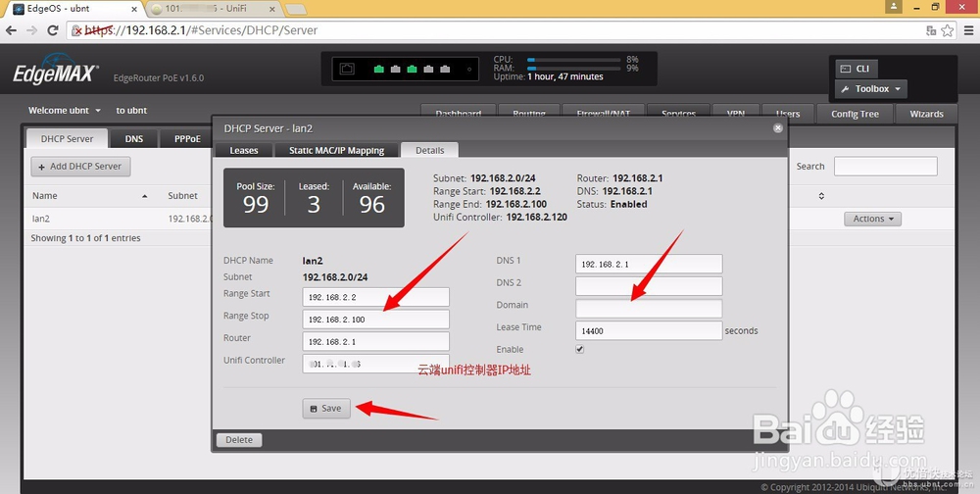The height and width of the screenshot is (494, 980).
Task: Select the Details tab
Action: tap(429, 151)
